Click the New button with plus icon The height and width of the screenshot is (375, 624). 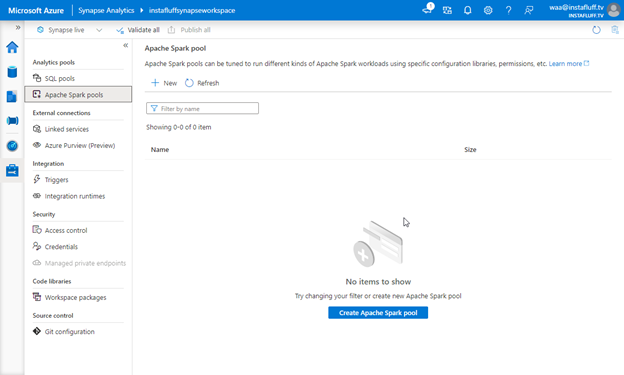point(164,83)
